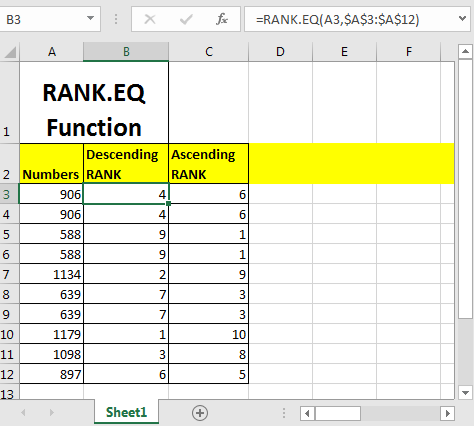Click the horizontal scrollbar right arrow
The image size is (474, 426).
[448, 413]
